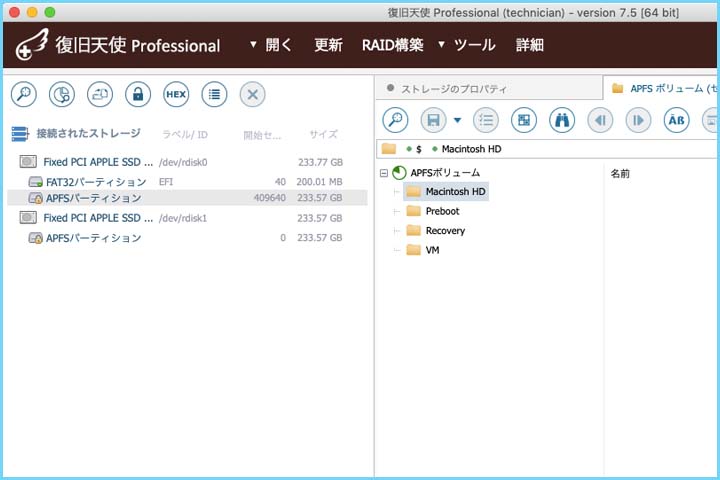This screenshot has height=480, width=720.
Task: Click the list view icon in left toolbar
Action: coord(214,95)
